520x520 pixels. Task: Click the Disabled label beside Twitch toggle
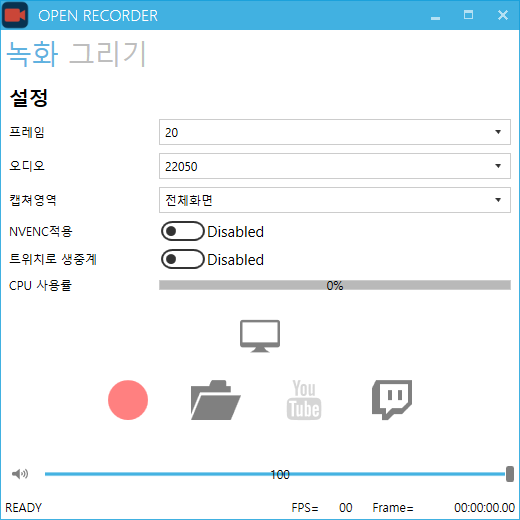coord(235,260)
